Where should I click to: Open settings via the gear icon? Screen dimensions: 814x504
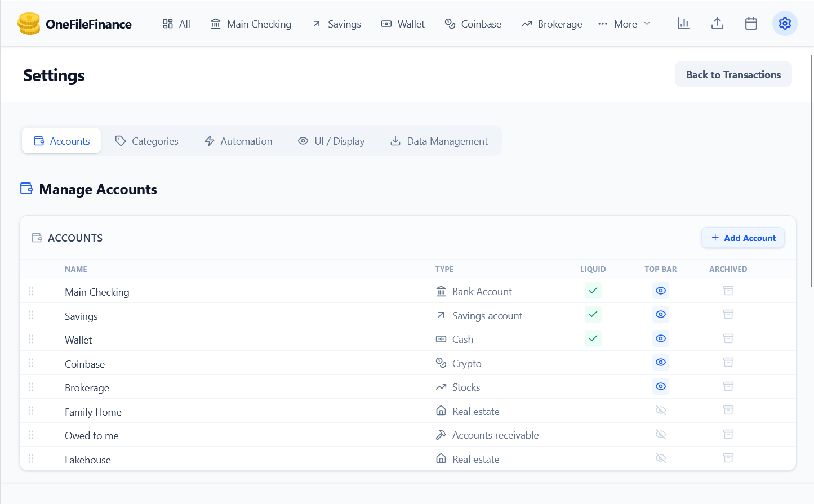click(x=785, y=23)
